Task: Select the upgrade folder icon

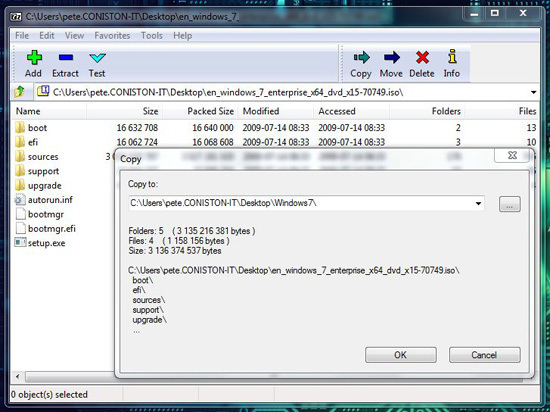Action: pyautogui.click(x=20, y=185)
